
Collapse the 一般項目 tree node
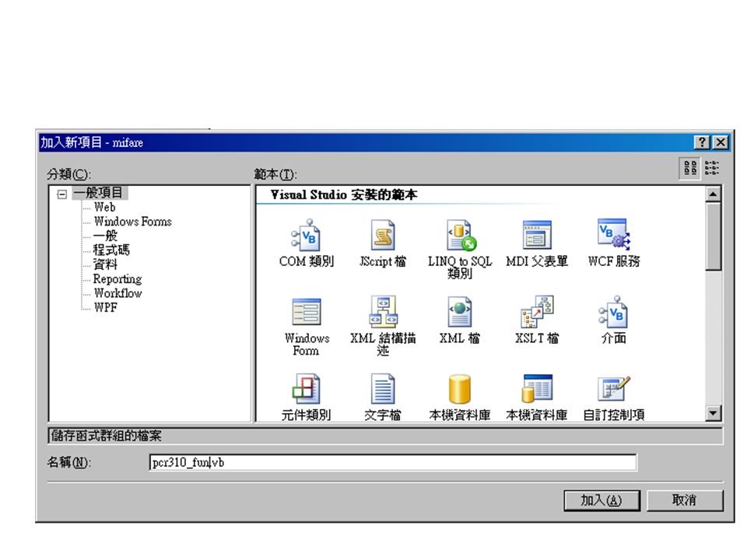(x=61, y=194)
